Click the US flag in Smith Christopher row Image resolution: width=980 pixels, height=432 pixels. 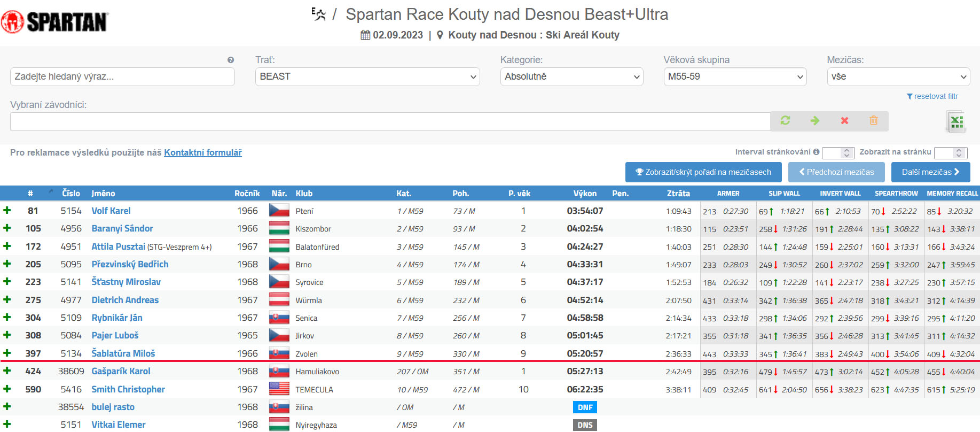tap(279, 389)
